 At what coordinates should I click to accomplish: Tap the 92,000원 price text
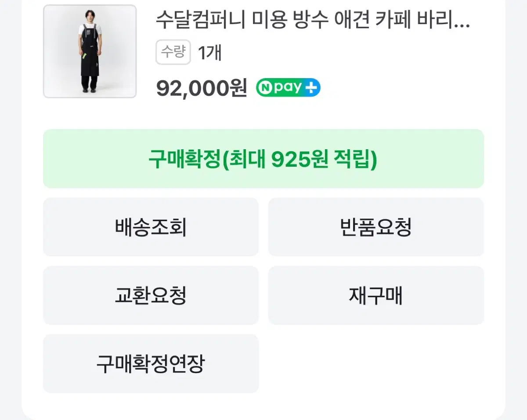click(202, 88)
